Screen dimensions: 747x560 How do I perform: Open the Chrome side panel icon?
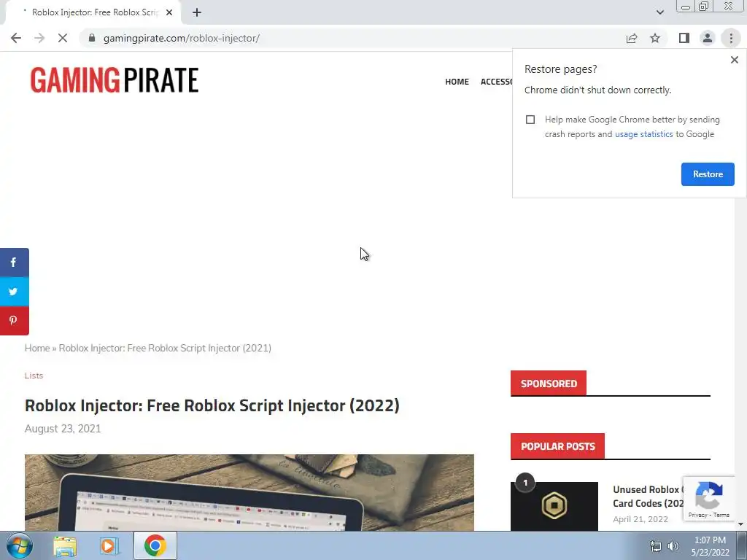[x=684, y=38]
